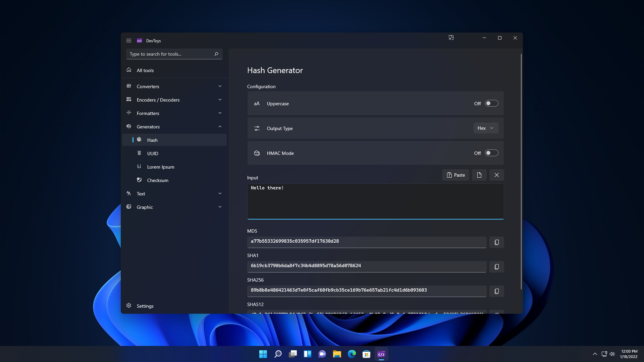Copy the SHA1 hash to clipboard
This screenshot has width=644, height=362.
click(x=496, y=266)
